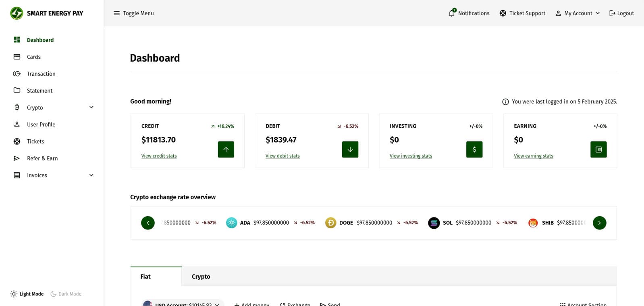Click the Smart Energy Pay logo
The width and height of the screenshot is (644, 306).
click(x=46, y=13)
